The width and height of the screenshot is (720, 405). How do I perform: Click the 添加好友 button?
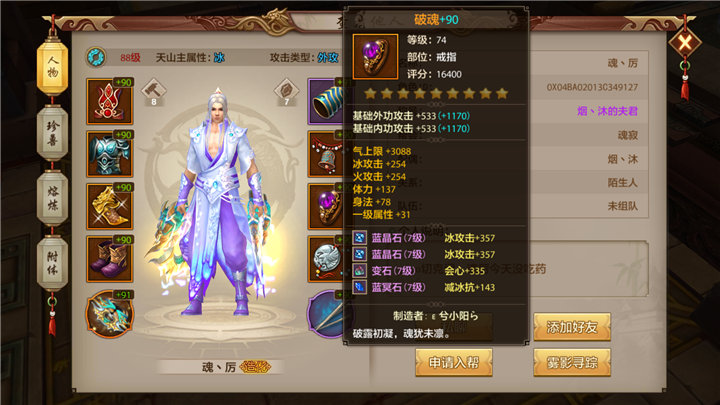[x=572, y=327]
